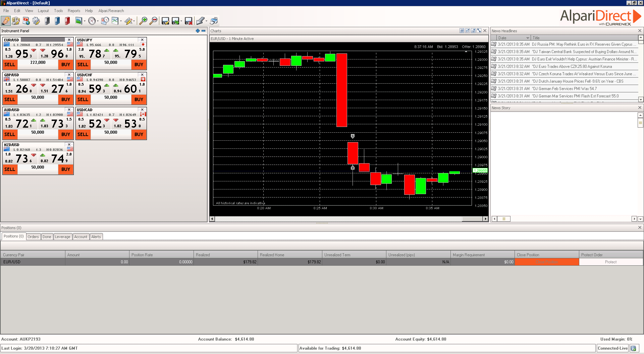Click the delete saved layout icon
The height and width of the screenshot is (354, 644).
[189, 21]
